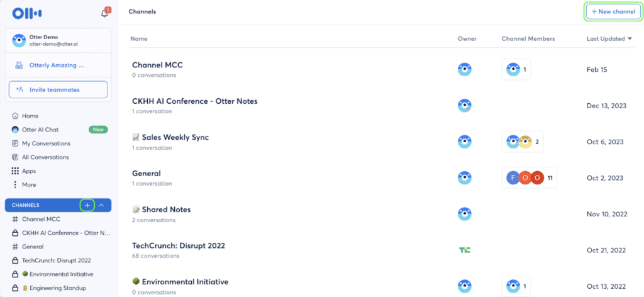The height and width of the screenshot is (297, 644).
Task: Open Sales Weekly Sync member avatars
Action: pyautogui.click(x=522, y=142)
